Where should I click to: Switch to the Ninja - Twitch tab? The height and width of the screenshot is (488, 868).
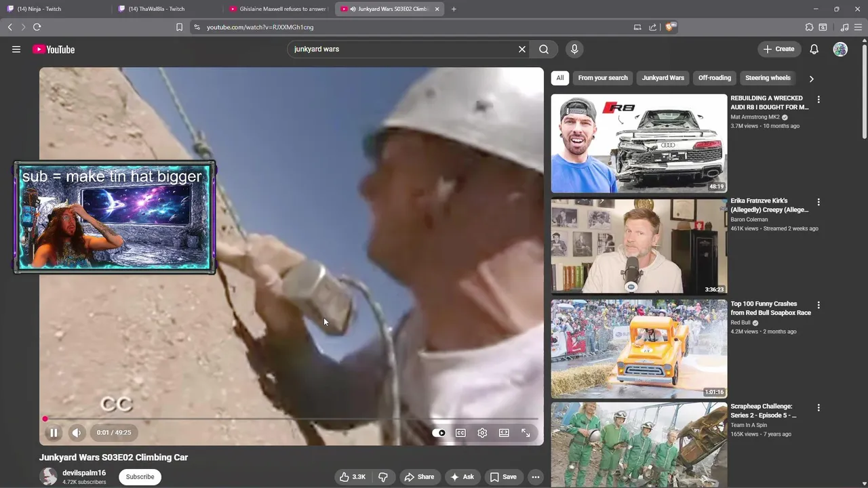[54, 9]
